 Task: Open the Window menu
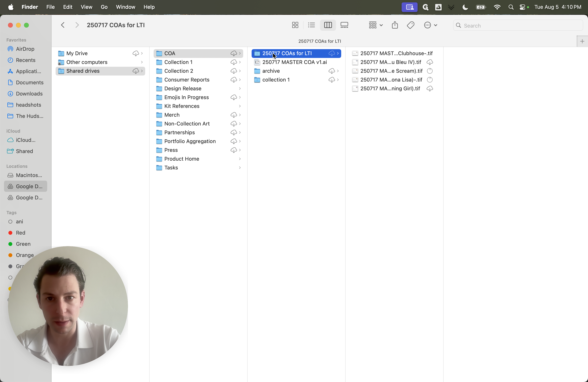pos(126,7)
